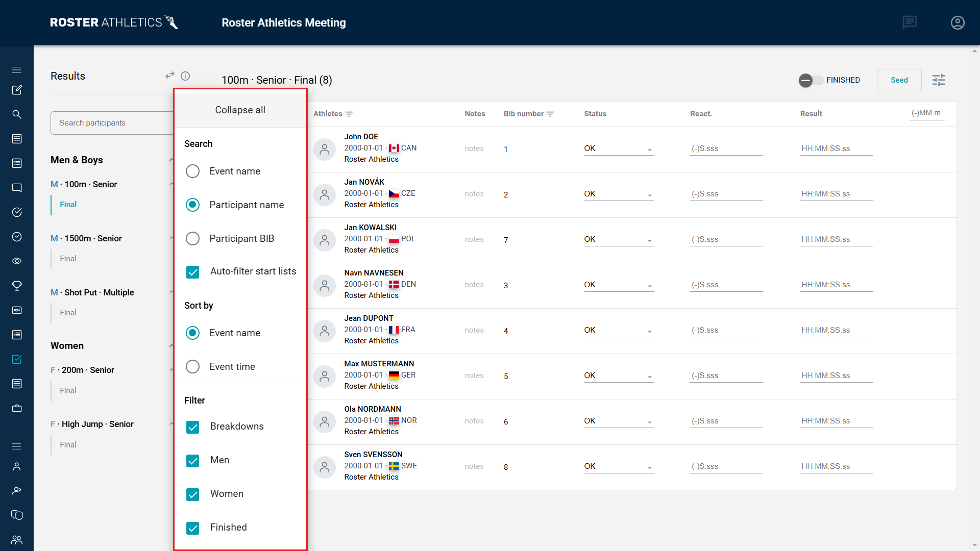
Task: Open results settings sliders icon
Action: [x=939, y=80]
